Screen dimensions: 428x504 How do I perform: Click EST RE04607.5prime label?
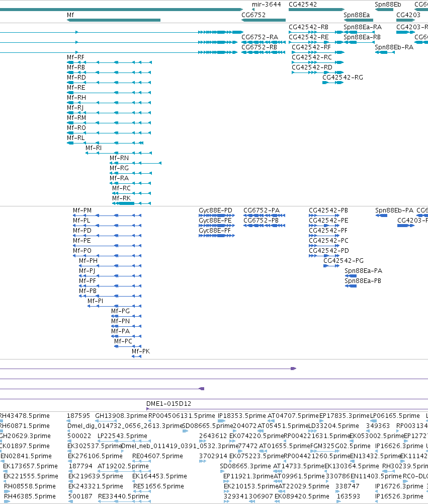pyautogui.click(x=157, y=456)
